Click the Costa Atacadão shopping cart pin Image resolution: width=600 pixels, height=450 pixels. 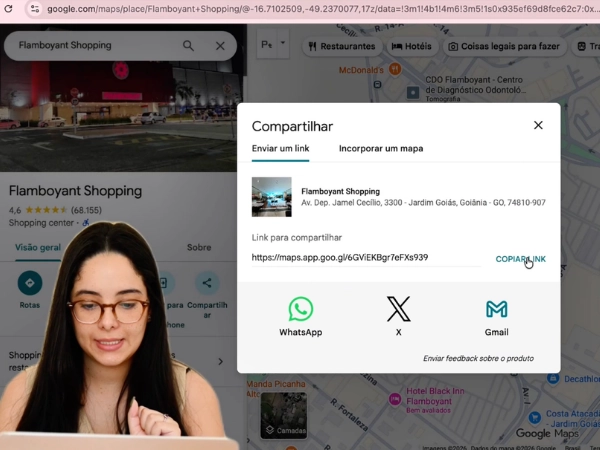tap(535, 417)
